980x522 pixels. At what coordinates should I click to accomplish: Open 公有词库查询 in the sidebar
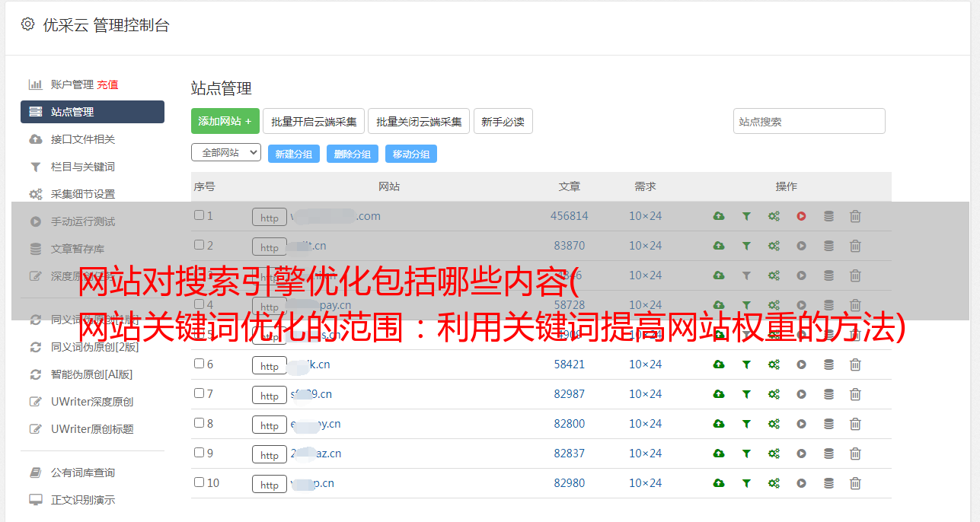pos(83,473)
